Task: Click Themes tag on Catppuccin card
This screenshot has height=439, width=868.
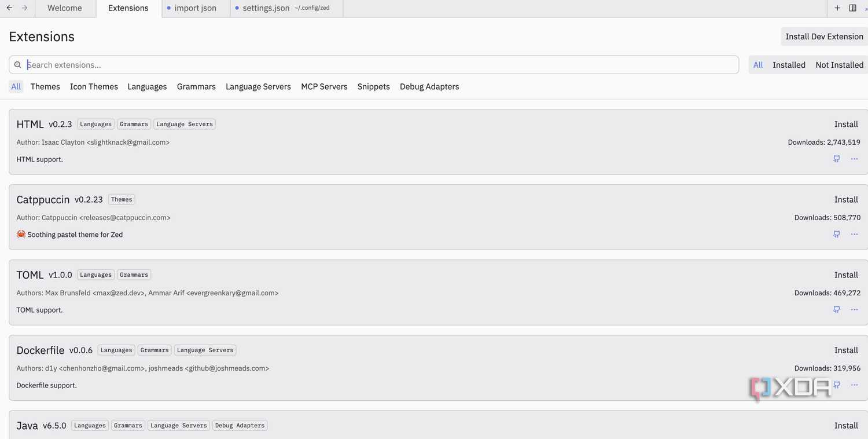Action: tap(122, 199)
